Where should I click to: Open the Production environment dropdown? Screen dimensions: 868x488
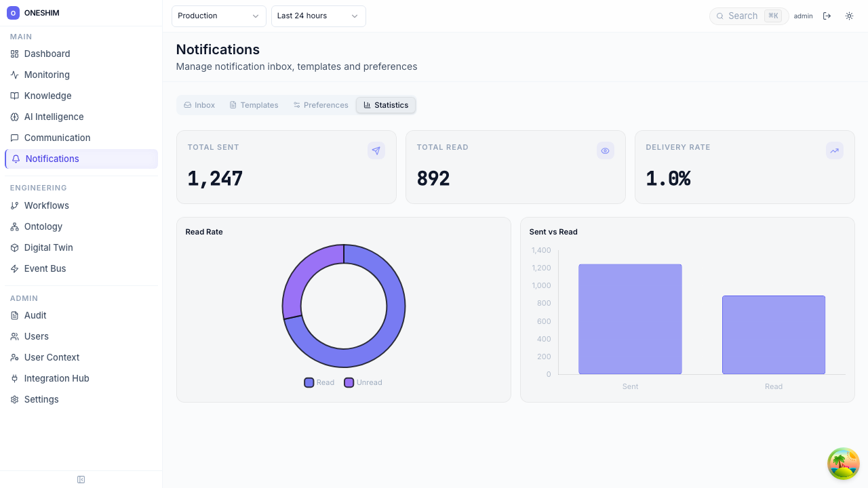pos(218,16)
